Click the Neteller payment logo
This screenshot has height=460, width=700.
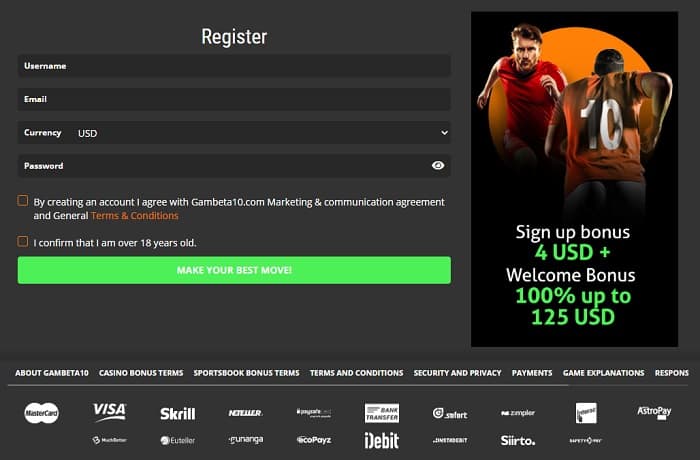[246, 413]
